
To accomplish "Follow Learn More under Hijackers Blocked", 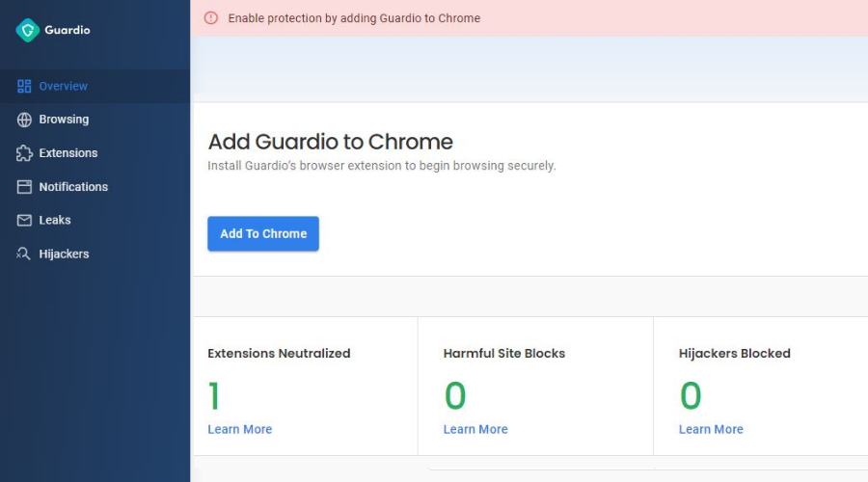I will pos(711,429).
